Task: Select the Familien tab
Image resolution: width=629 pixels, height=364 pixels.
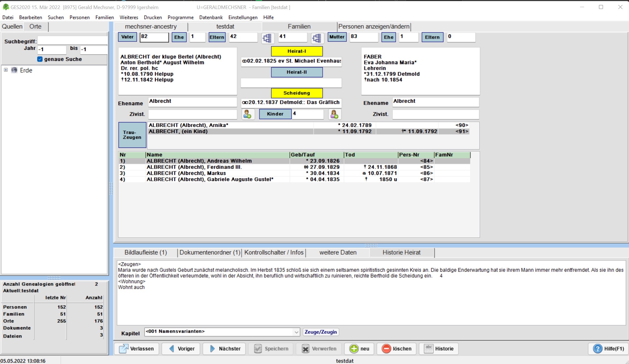Action: tap(299, 27)
